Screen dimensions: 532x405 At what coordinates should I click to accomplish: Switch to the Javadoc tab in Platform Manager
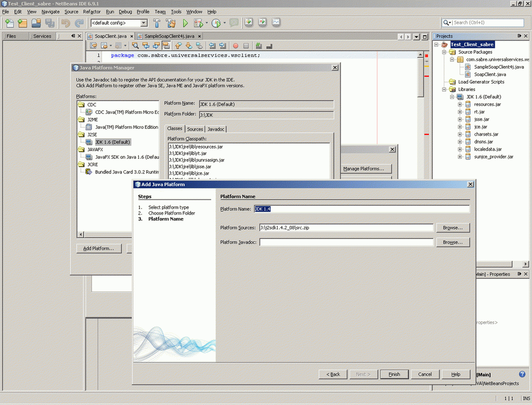click(216, 129)
